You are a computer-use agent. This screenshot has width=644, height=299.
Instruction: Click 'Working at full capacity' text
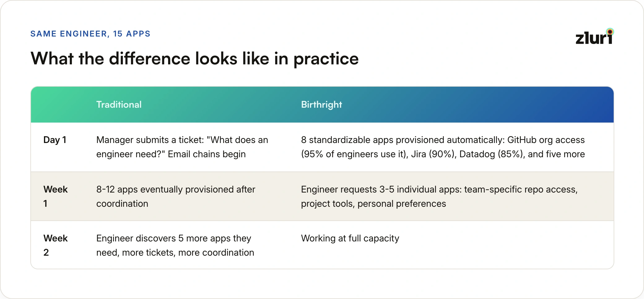click(x=350, y=238)
